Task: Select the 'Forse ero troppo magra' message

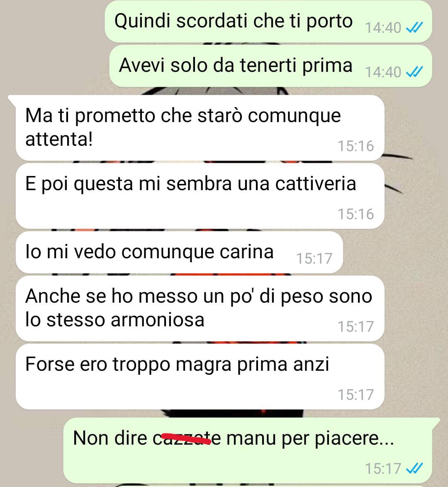Action: (x=200, y=377)
